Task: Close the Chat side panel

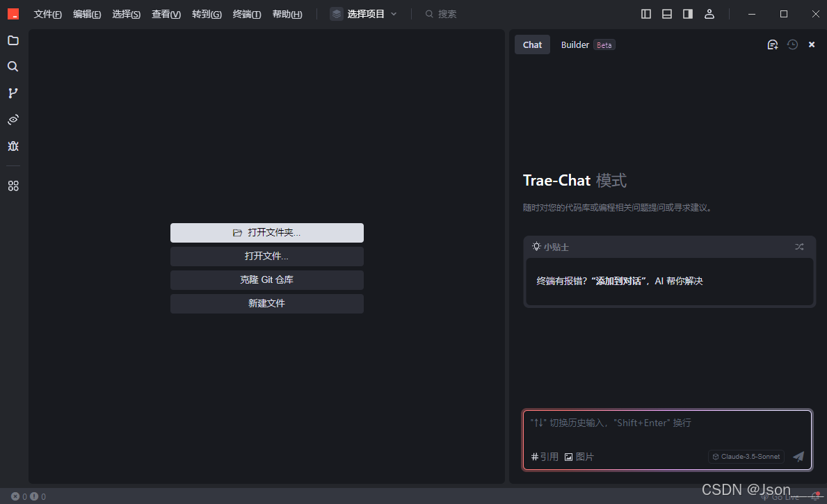Action: click(x=812, y=44)
